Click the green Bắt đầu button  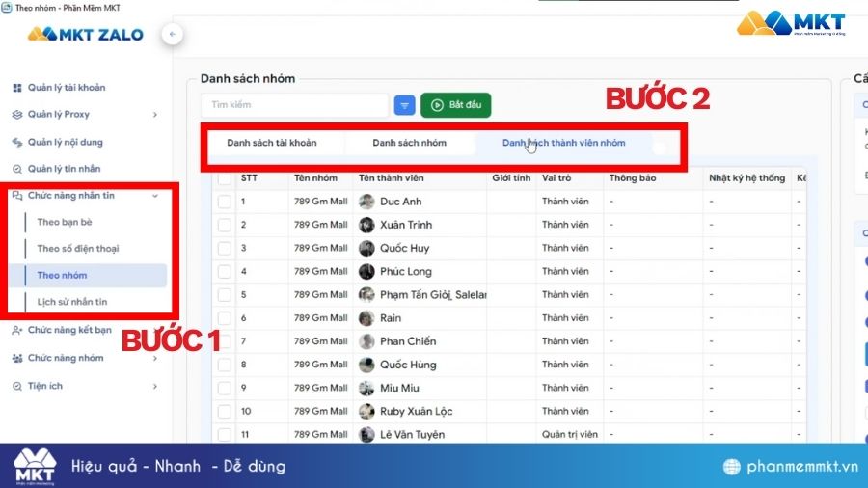pyautogui.click(x=455, y=105)
